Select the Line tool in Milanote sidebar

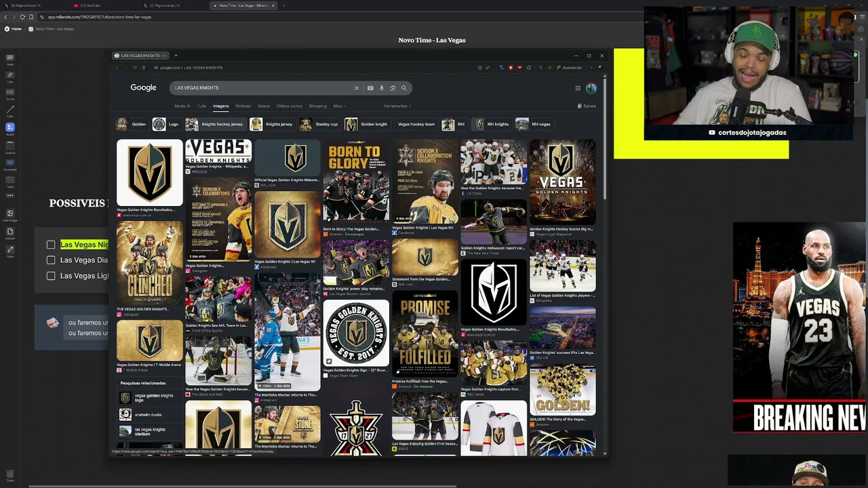pyautogui.click(x=10, y=110)
